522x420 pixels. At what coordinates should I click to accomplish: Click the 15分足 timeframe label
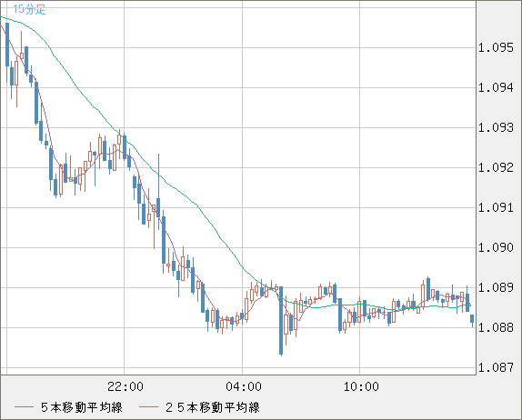(29, 9)
